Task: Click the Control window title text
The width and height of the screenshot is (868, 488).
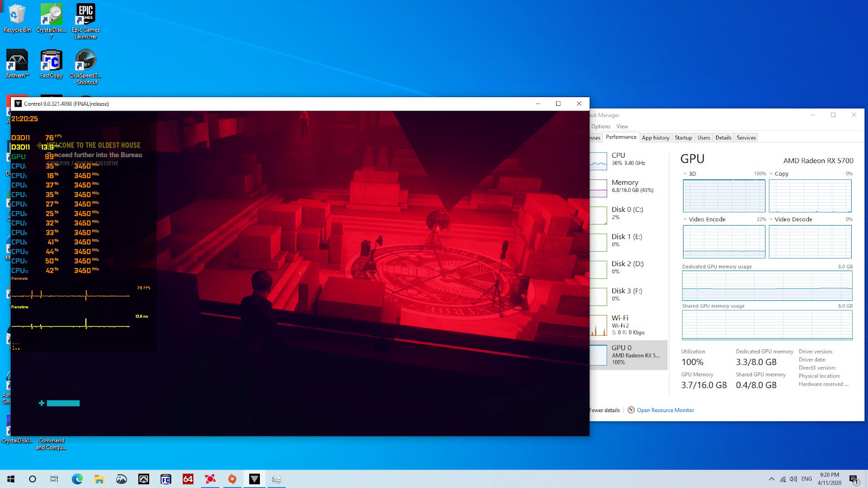Action: (x=66, y=104)
